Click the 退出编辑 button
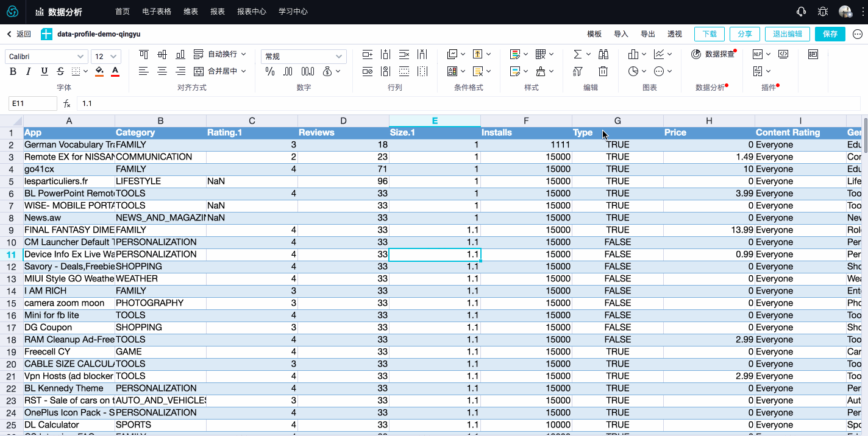Viewport: 868px width, 436px height. point(788,34)
